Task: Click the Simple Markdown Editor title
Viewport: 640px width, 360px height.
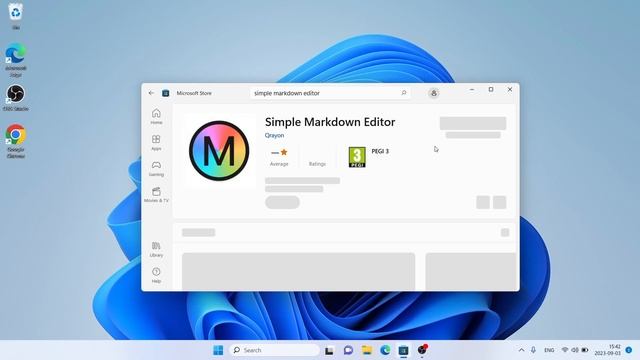Action: pos(330,122)
